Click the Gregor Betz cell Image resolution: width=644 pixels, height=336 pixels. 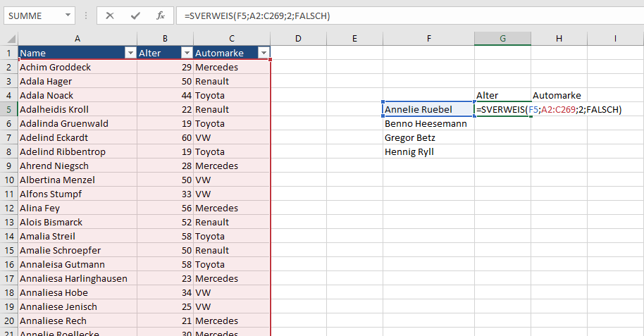429,137
